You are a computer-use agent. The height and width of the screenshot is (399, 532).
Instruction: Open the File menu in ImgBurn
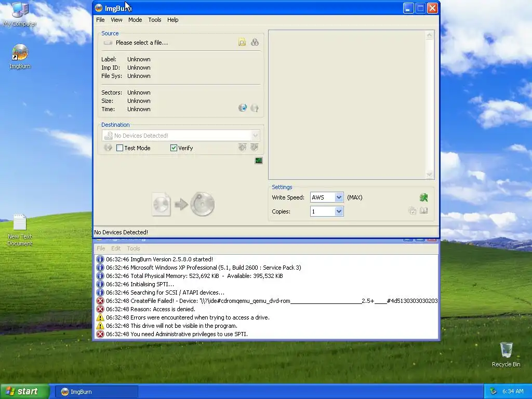tap(100, 20)
